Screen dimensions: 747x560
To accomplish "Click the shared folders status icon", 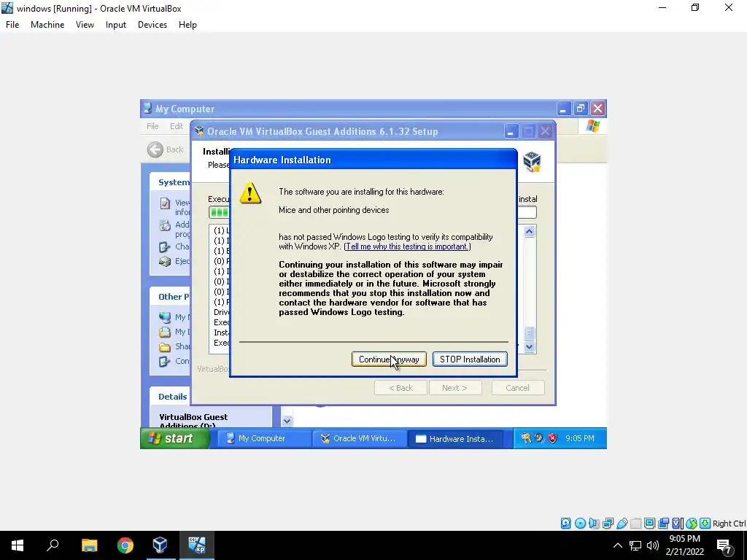I will tap(635, 524).
